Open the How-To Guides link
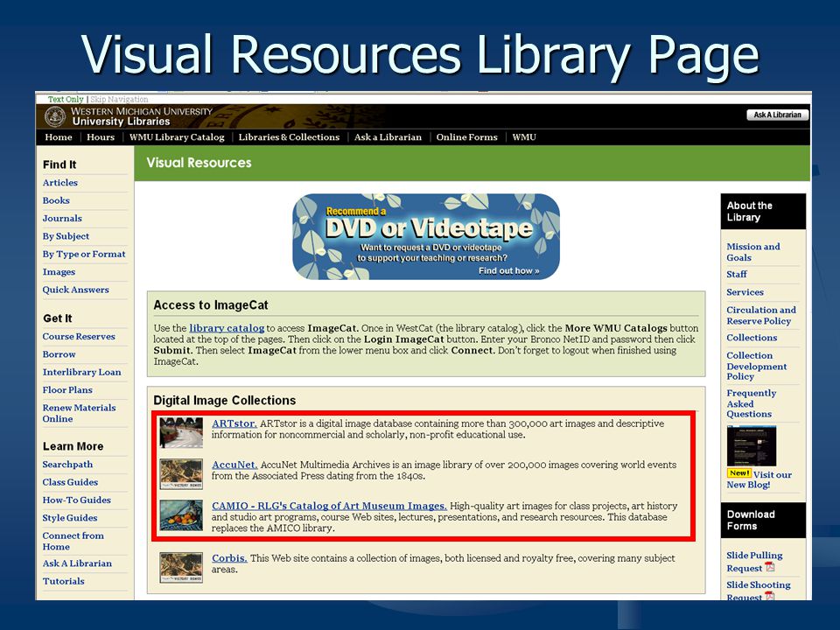This screenshot has height=630, width=840. tap(77, 500)
